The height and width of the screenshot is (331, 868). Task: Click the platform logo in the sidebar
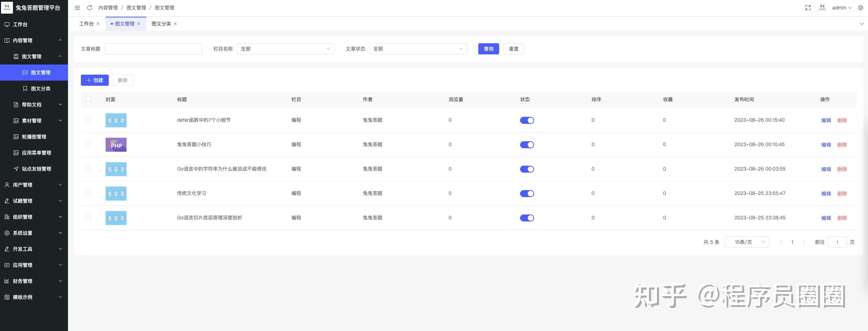click(7, 8)
